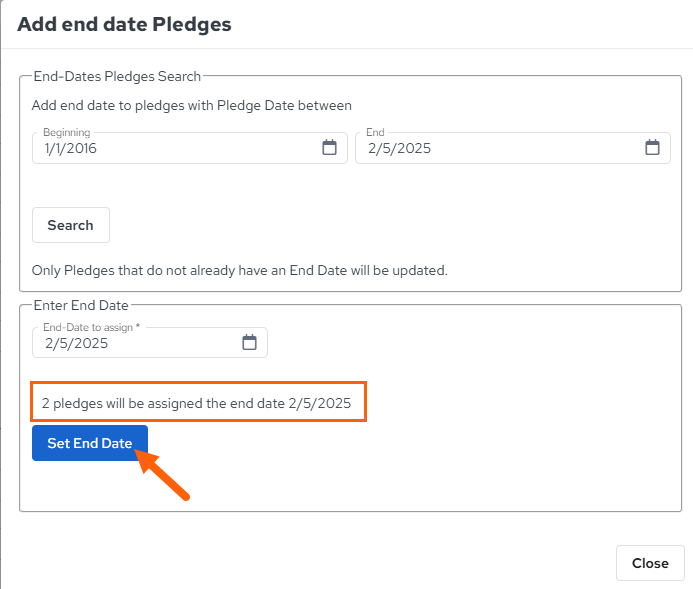Image resolution: width=693 pixels, height=589 pixels.
Task: Click the orange arrow annotation
Action: pyautogui.click(x=162, y=475)
